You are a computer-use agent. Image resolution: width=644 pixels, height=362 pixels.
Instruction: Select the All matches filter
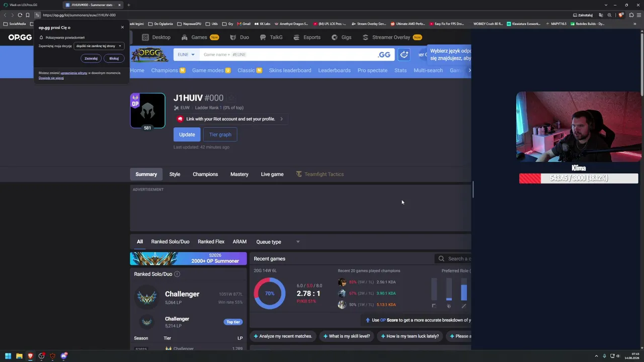point(140,242)
